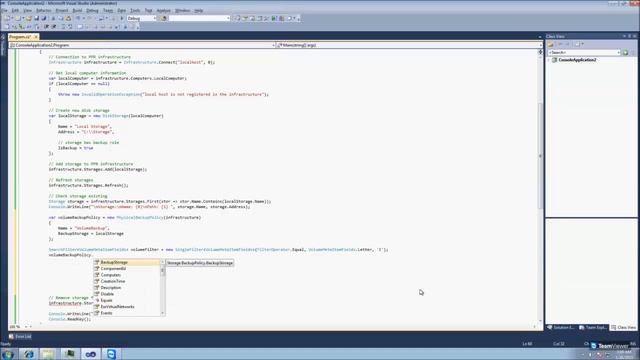Open the Build menu

[x=77, y=10]
